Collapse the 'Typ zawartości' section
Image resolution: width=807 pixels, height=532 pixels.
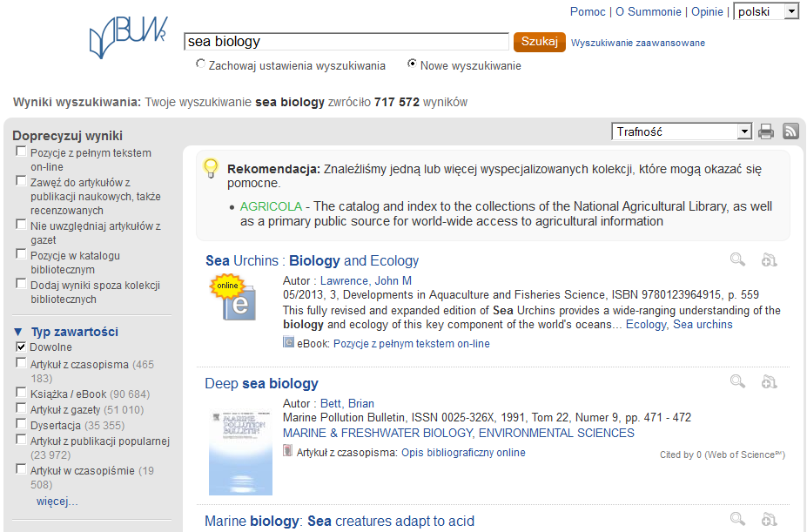pos(18,332)
